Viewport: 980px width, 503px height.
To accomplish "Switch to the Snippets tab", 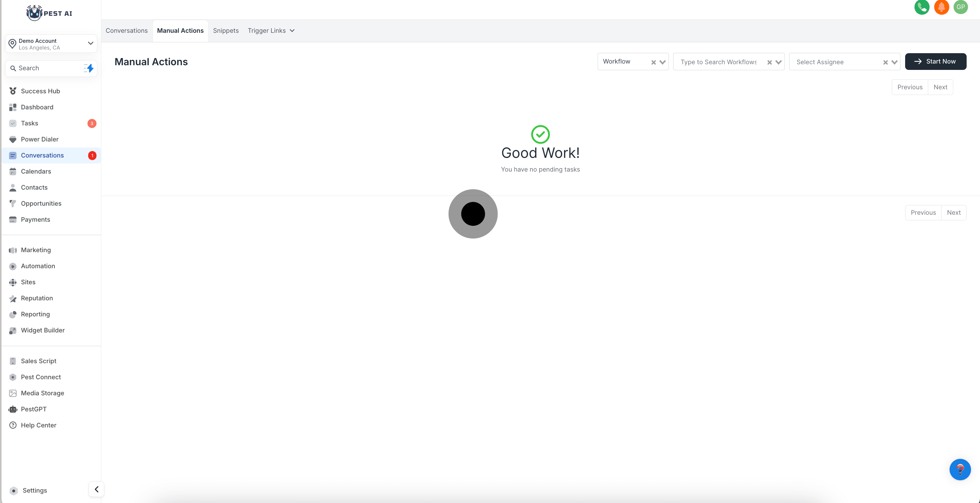I will tap(226, 30).
